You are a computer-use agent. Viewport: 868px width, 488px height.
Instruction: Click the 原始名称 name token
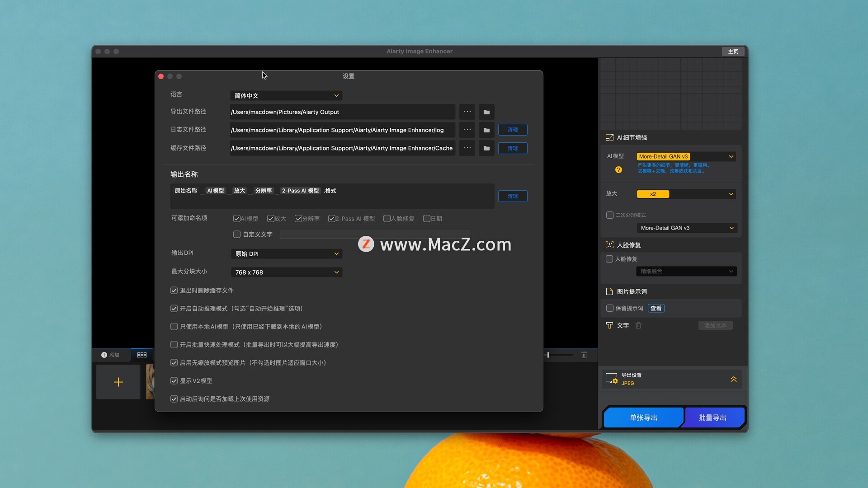(x=186, y=191)
